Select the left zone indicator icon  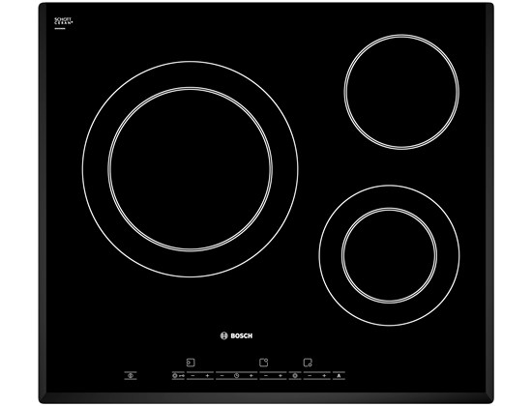pos(191,362)
